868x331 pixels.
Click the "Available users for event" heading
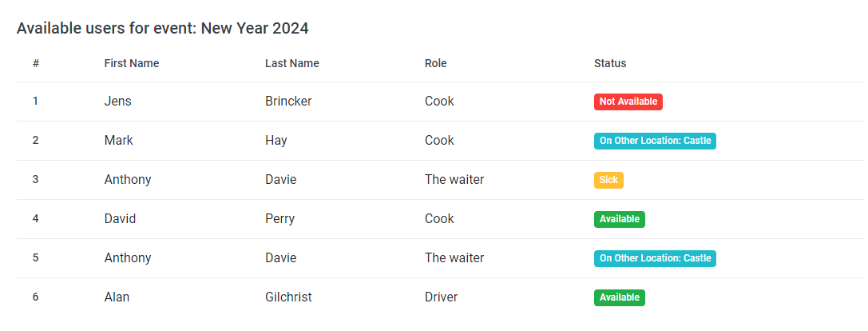click(x=162, y=29)
